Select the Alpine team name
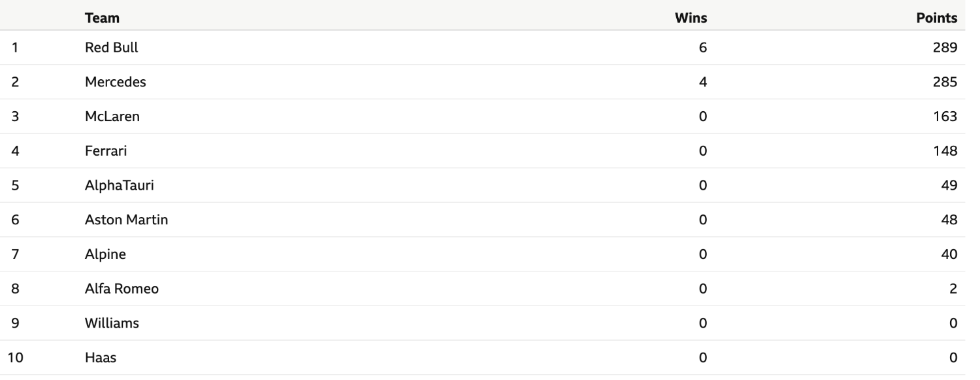Image resolution: width=980 pixels, height=380 pixels. 105,254
